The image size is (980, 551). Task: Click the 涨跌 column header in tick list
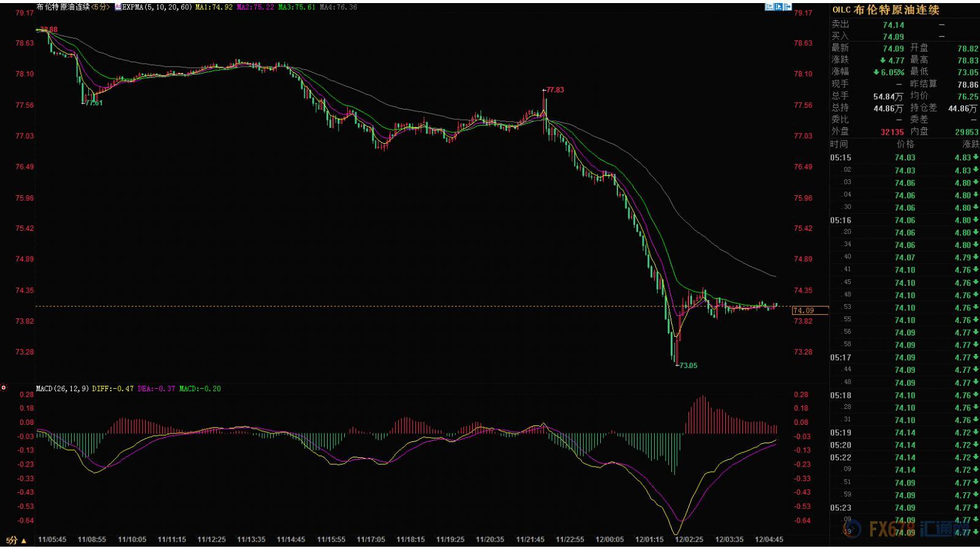click(970, 144)
